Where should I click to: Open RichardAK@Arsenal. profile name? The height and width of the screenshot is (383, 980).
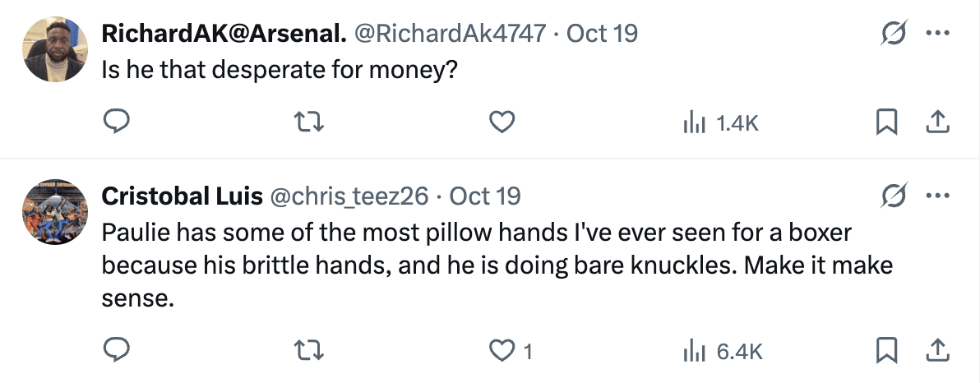coord(223,34)
